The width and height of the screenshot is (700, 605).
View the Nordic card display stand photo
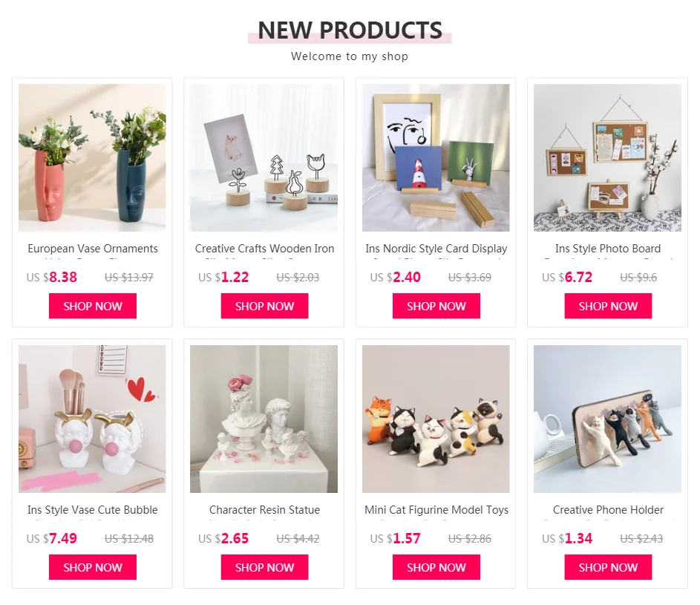click(x=436, y=157)
